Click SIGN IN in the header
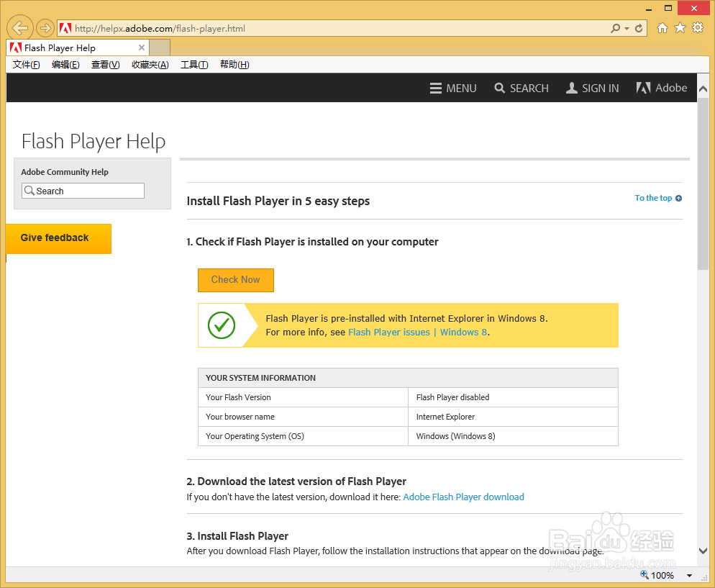The image size is (715, 588). (x=592, y=88)
